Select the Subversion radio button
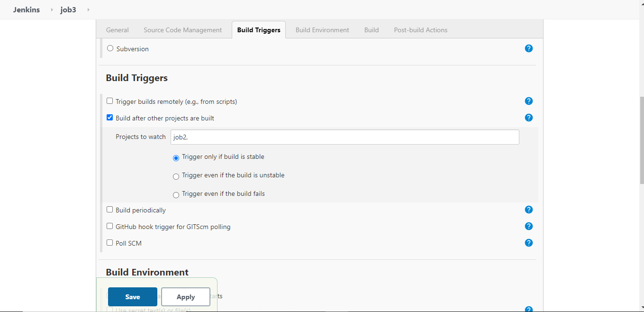 point(109,48)
